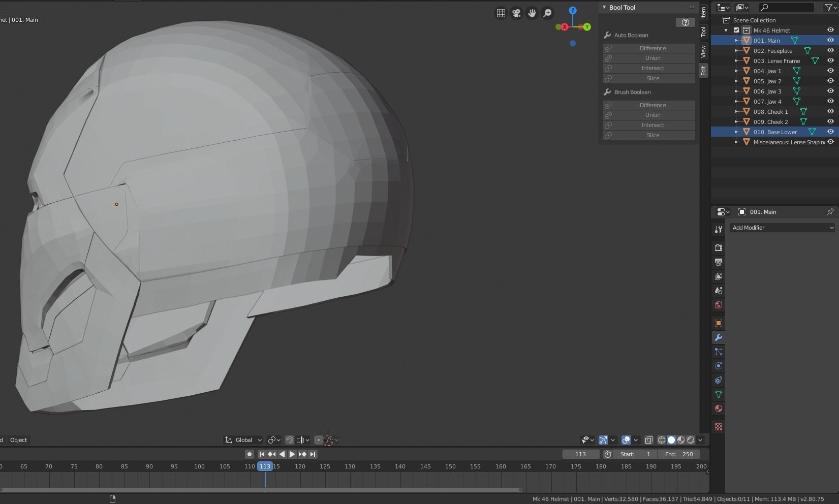Expand the 005. Jaw 2 object
The width and height of the screenshot is (839, 504).
[x=736, y=81]
